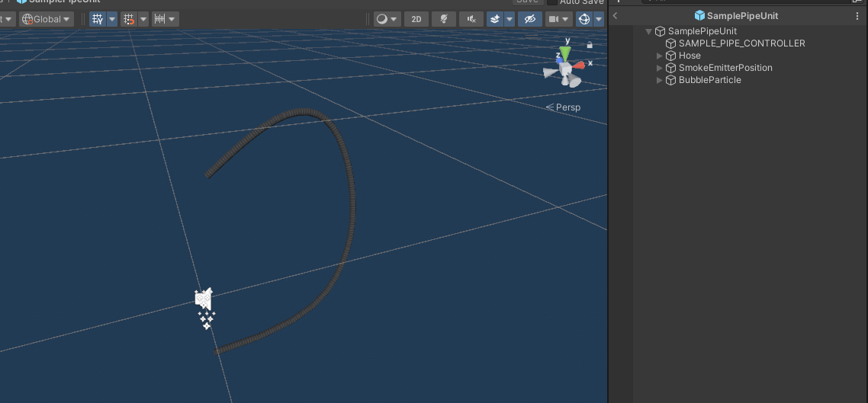Toggle scene lighting bulb icon
This screenshot has height=403, width=868.
pos(444,19)
